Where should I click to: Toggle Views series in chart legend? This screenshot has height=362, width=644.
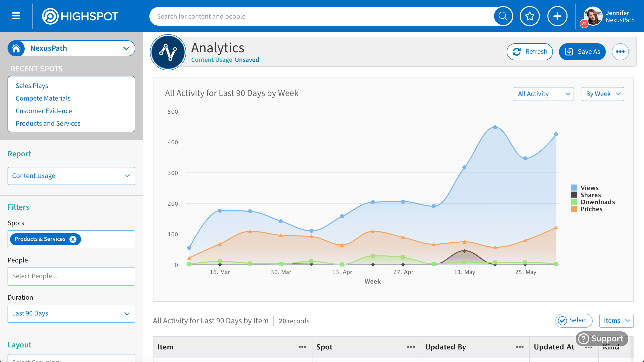pyautogui.click(x=589, y=188)
